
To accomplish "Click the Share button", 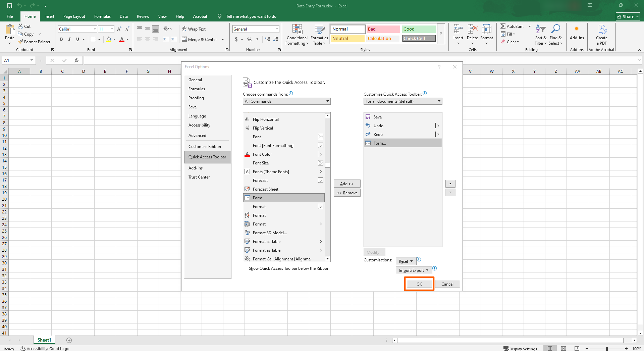I will 628,16.
